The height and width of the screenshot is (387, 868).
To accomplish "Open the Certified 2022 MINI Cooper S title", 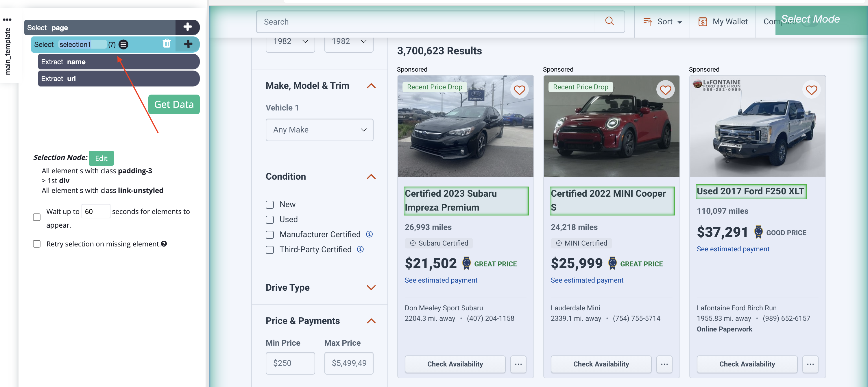I will 612,200.
